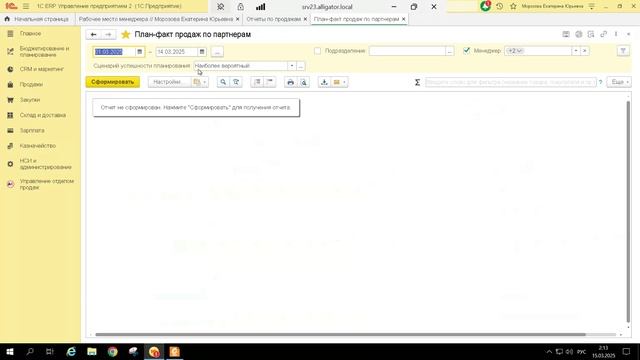
Task: Print the report using the printer icon
Action: (290, 82)
